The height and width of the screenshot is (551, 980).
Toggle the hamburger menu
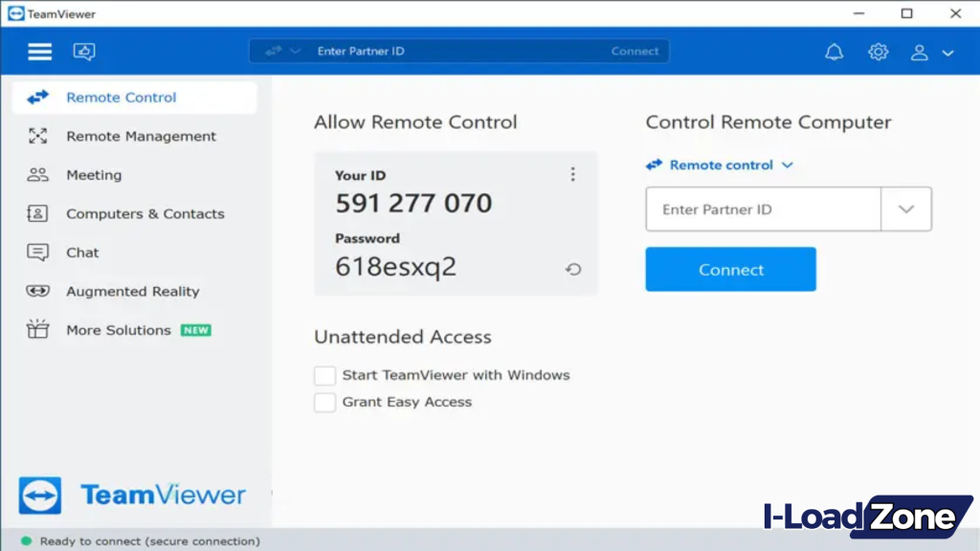pos(39,51)
